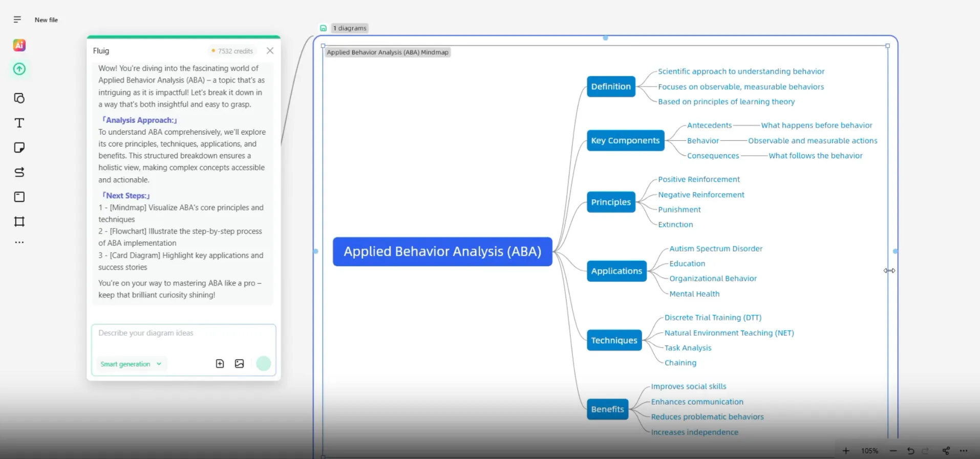Click the Applied Behavior Analysis (ABA) Mindmap label

(x=388, y=52)
